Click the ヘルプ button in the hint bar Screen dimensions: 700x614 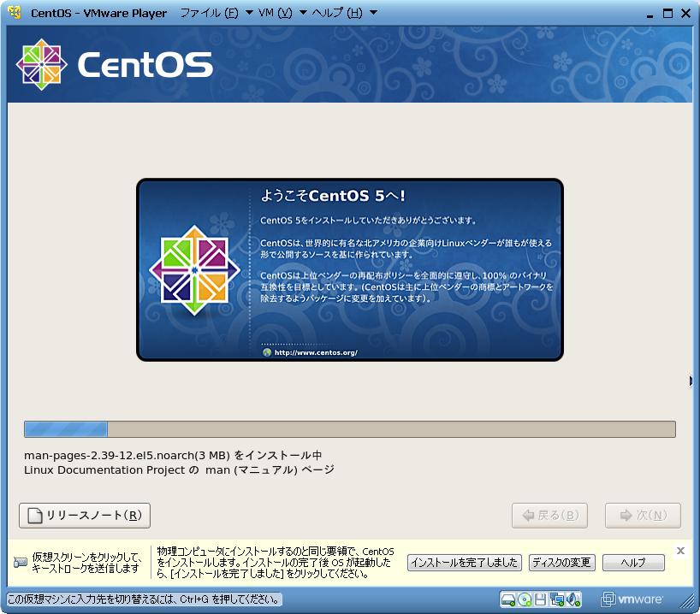633,563
